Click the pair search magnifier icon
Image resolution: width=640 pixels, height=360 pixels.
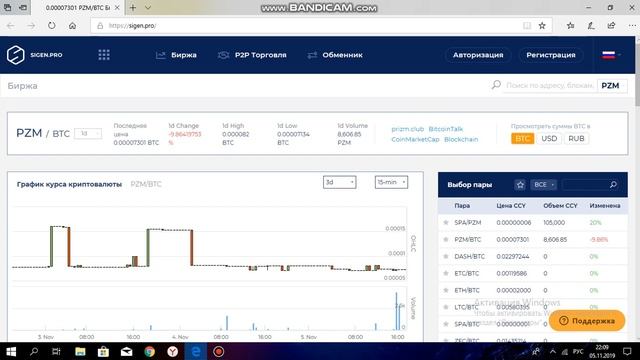pos(613,184)
